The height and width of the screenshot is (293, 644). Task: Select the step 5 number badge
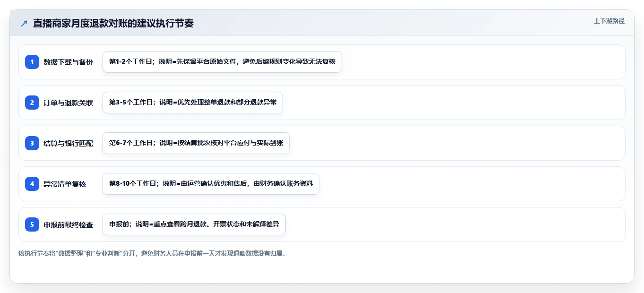(x=32, y=224)
